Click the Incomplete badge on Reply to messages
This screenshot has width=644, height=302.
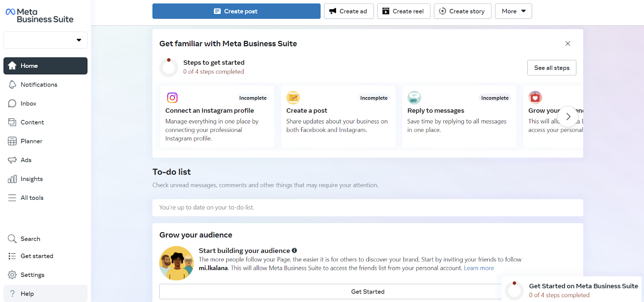point(495,98)
